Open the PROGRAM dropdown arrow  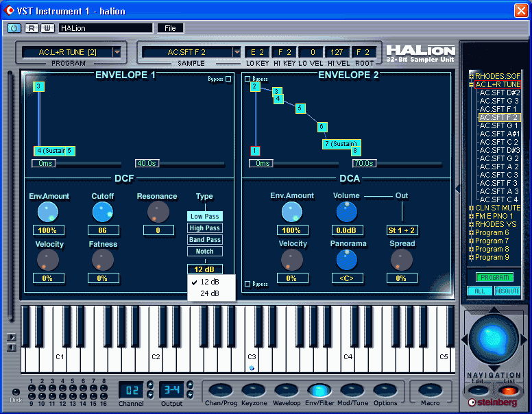(117, 52)
